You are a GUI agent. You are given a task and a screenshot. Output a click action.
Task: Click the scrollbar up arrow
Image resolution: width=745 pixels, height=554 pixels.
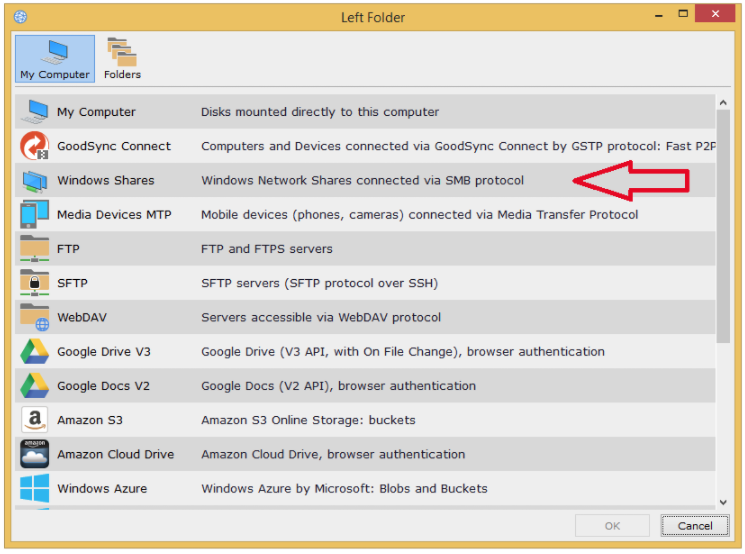pos(722,103)
